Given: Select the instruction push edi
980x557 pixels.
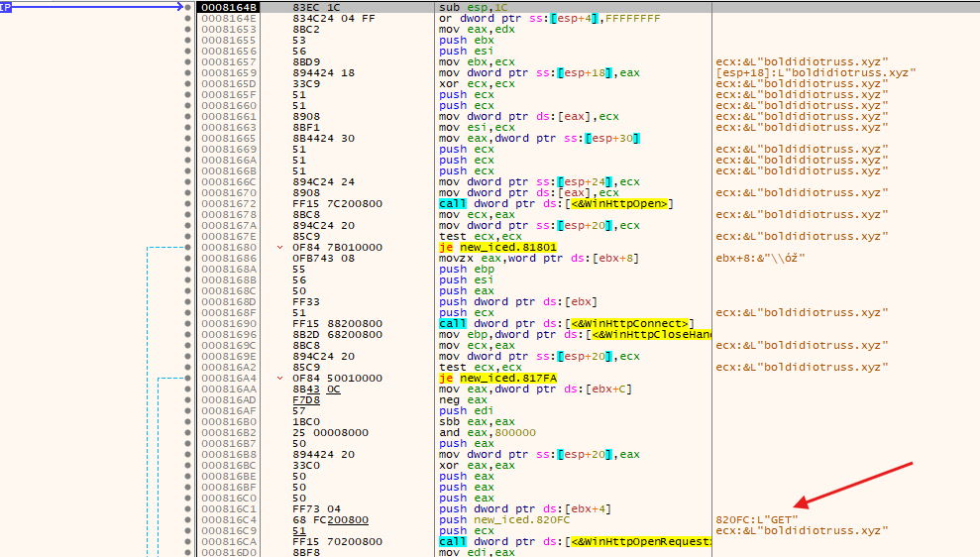Looking at the screenshot, I should tap(467, 410).
